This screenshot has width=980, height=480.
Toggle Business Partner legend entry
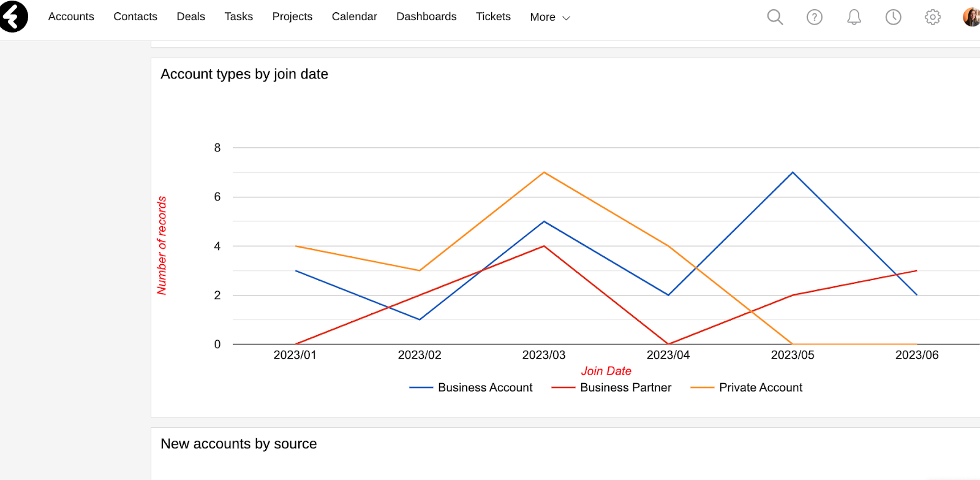pyautogui.click(x=611, y=387)
